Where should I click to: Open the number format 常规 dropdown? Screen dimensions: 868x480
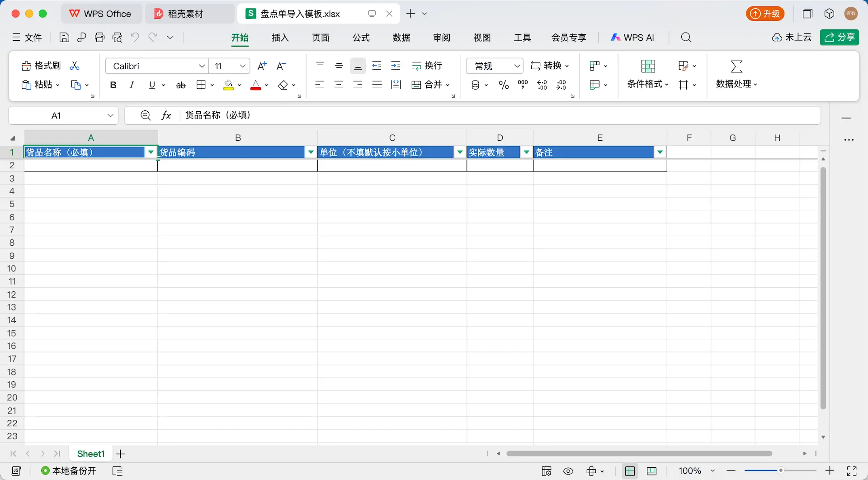tap(517, 66)
